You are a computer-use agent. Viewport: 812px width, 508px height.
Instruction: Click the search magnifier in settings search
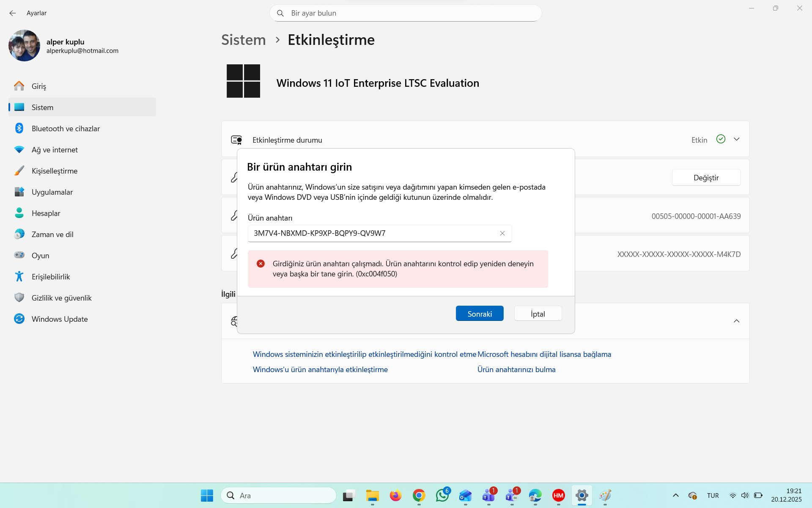point(280,13)
